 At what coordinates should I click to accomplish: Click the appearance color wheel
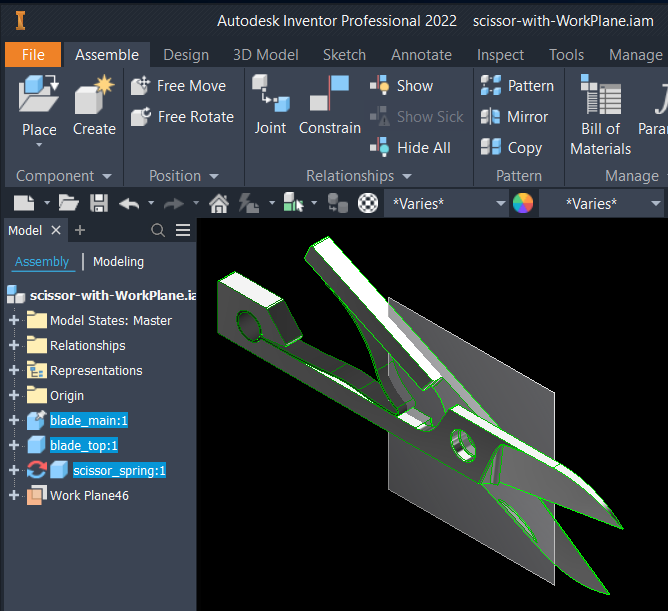(x=523, y=203)
